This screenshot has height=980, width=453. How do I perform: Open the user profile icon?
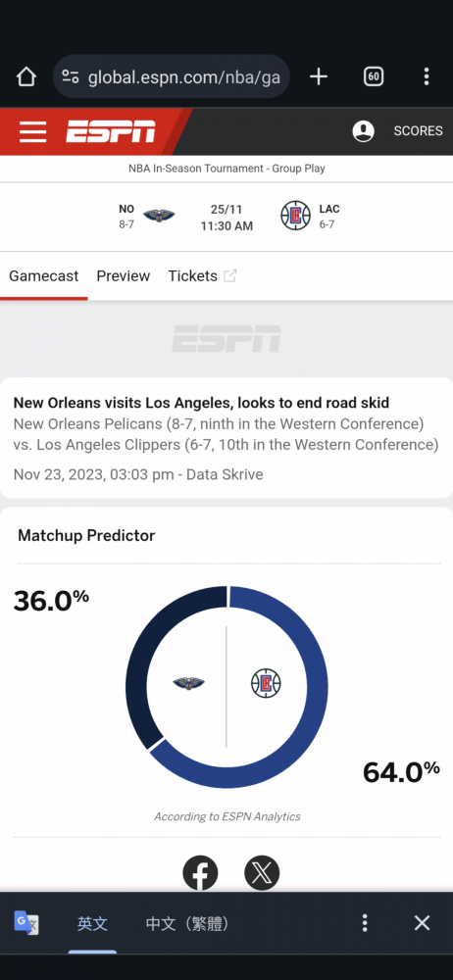(364, 131)
